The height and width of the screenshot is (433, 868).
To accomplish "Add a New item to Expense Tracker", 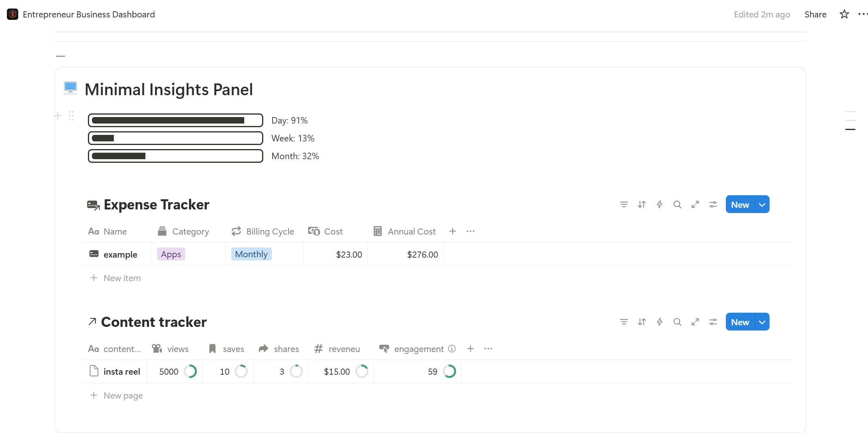I will click(x=122, y=278).
